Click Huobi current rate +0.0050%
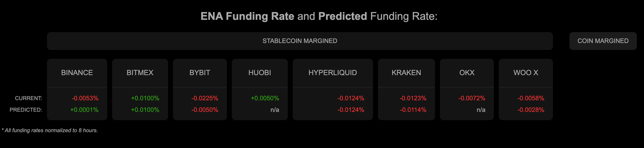 (x=265, y=98)
